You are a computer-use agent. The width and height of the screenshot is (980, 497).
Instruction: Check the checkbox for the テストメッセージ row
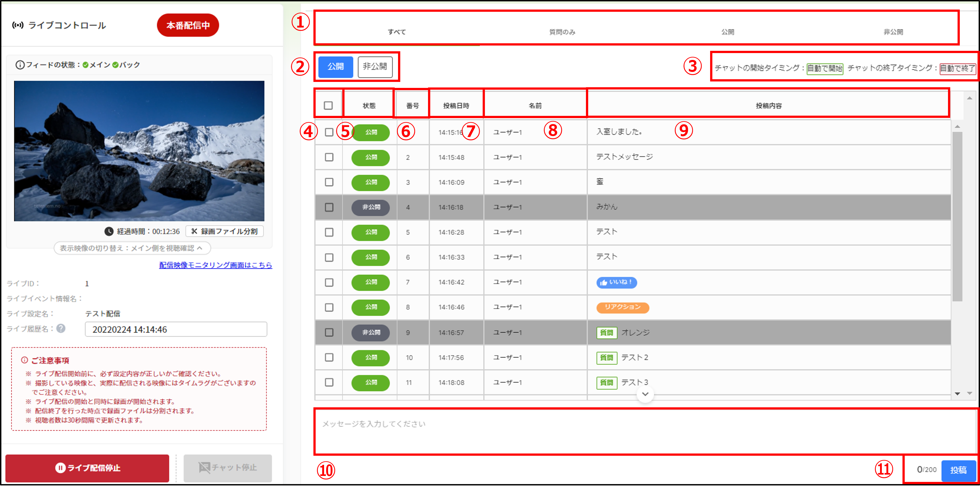click(329, 157)
